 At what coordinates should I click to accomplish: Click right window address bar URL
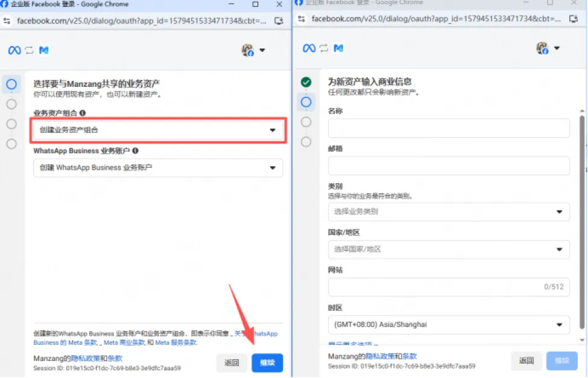pyautogui.click(x=437, y=19)
